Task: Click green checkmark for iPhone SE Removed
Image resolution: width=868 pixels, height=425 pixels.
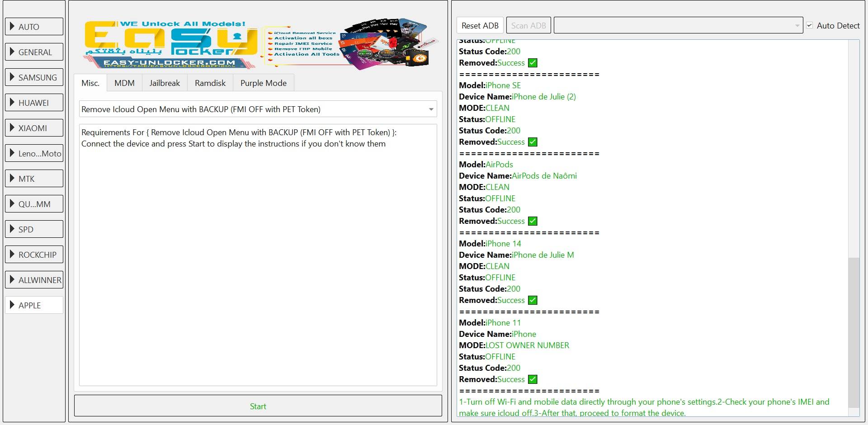Action: click(533, 142)
